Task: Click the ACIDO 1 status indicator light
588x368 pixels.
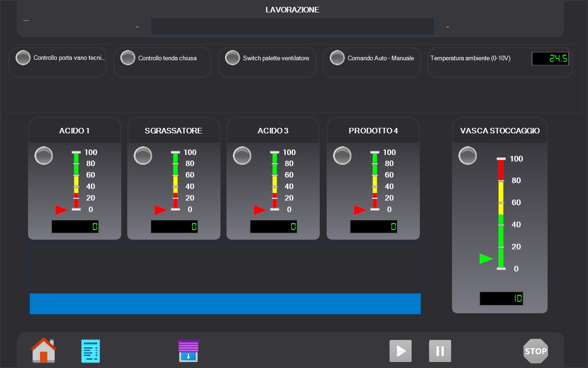Action: (44, 155)
